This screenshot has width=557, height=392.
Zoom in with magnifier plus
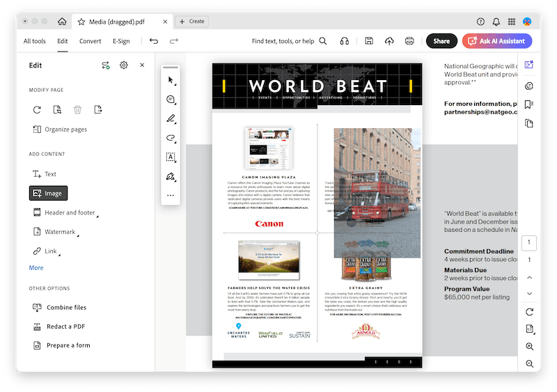point(530,347)
